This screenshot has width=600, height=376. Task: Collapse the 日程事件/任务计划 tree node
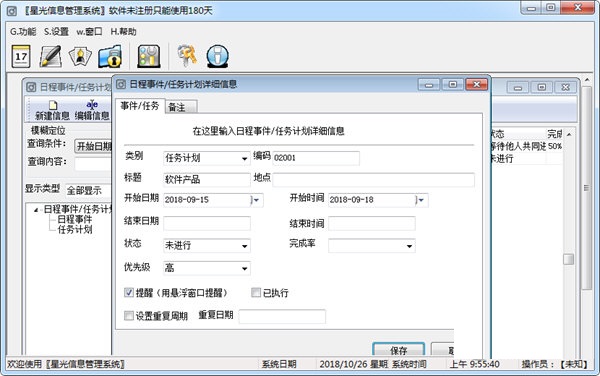pos(36,210)
